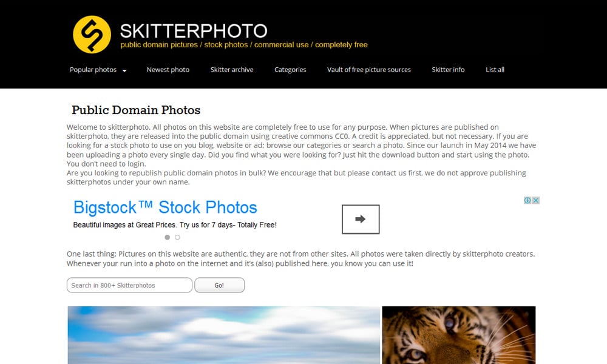The height and width of the screenshot is (364, 607).
Task: Open the Skitter info page
Action: point(449,70)
